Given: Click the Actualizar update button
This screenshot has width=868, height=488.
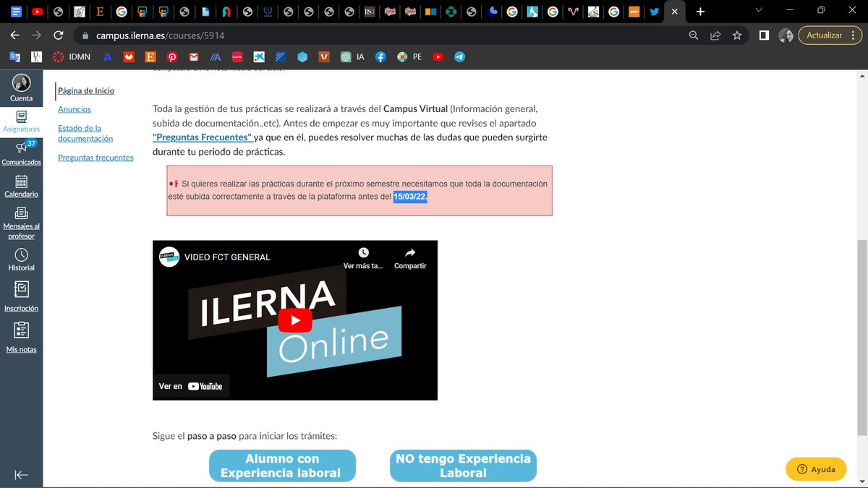Looking at the screenshot, I should tap(824, 35).
